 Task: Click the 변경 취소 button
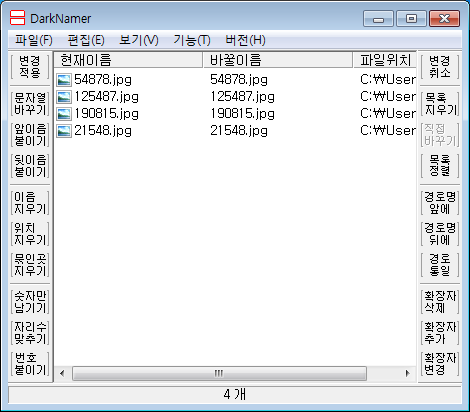click(x=440, y=67)
